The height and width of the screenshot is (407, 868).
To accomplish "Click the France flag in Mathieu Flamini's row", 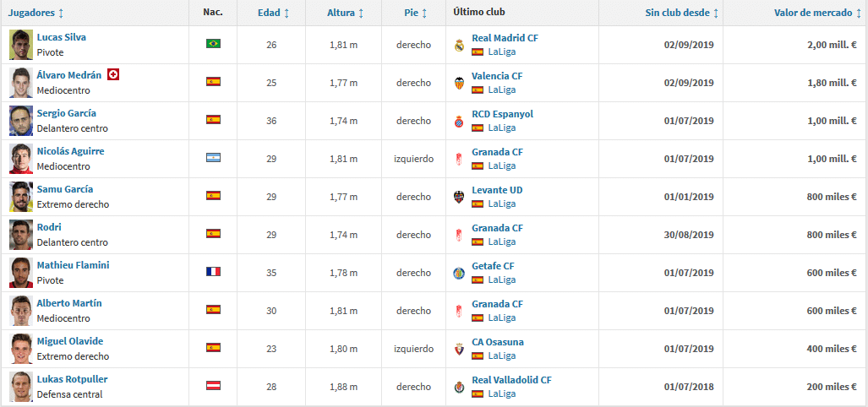I will tap(213, 272).
